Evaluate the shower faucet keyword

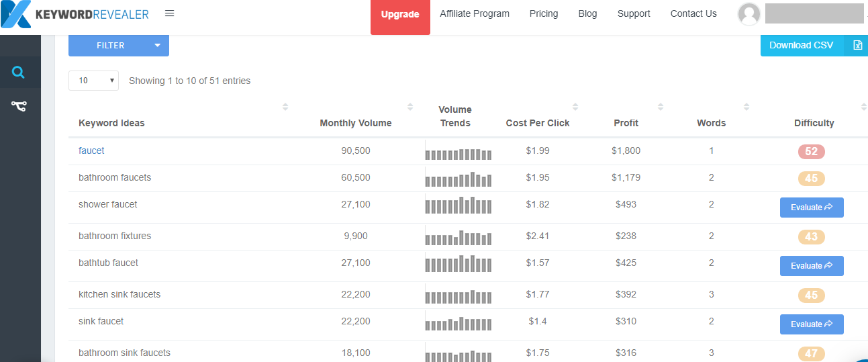pyautogui.click(x=812, y=208)
